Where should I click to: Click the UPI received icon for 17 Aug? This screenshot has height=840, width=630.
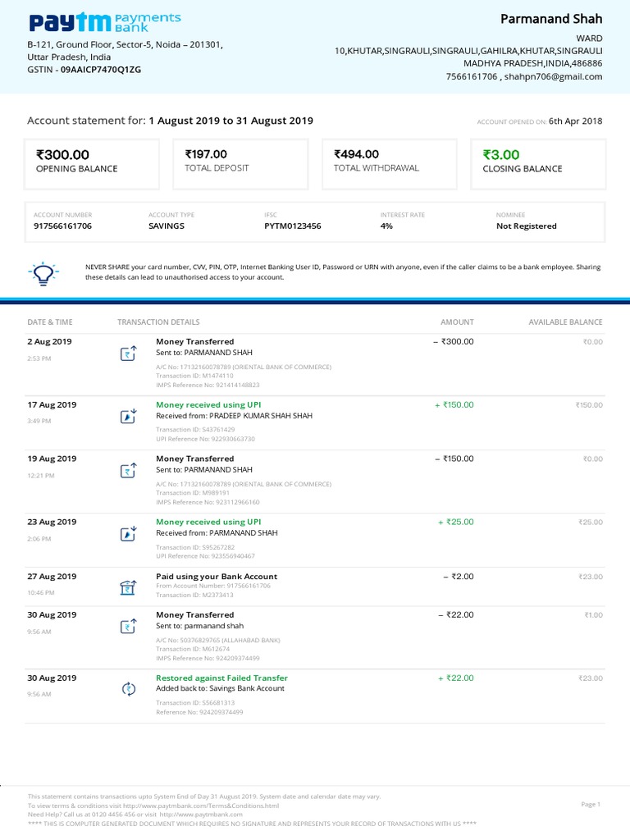(x=128, y=416)
